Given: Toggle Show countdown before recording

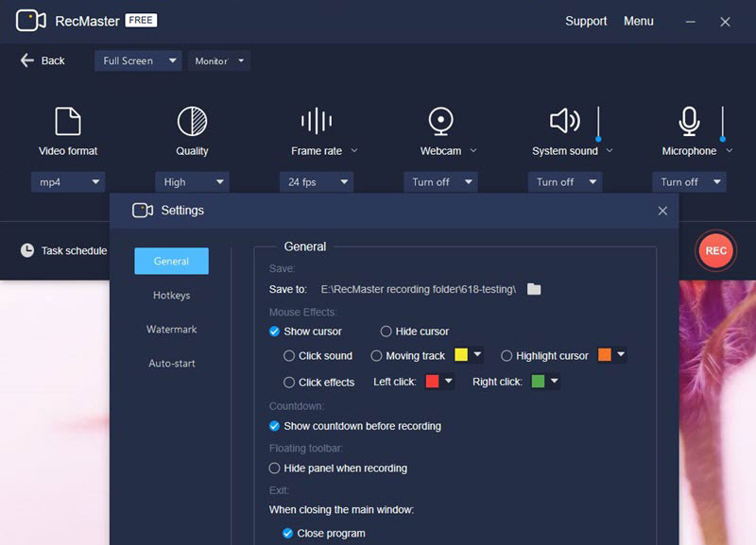Looking at the screenshot, I should click(x=274, y=426).
